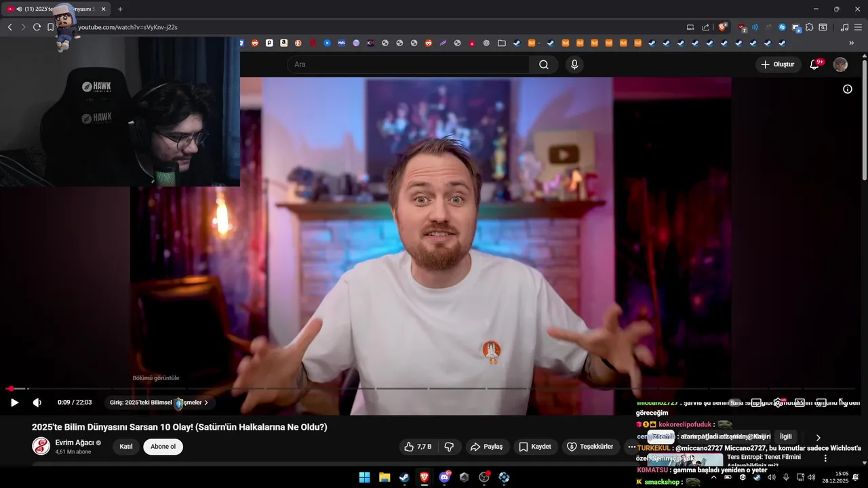Open options for 'Ters Entropi' suggested video
Screen dimensions: 868x488
[x=825, y=458]
